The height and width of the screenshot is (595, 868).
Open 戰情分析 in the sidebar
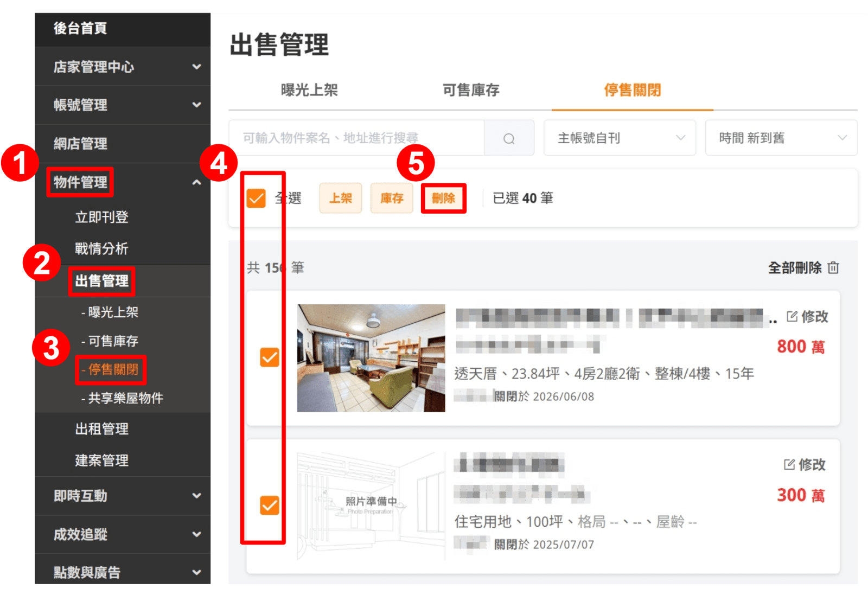(x=102, y=249)
